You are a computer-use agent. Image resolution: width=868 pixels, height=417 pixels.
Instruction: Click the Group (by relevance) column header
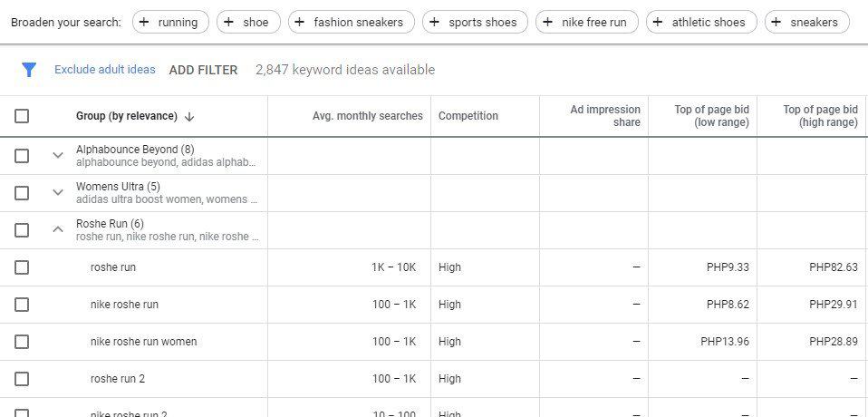coord(127,116)
